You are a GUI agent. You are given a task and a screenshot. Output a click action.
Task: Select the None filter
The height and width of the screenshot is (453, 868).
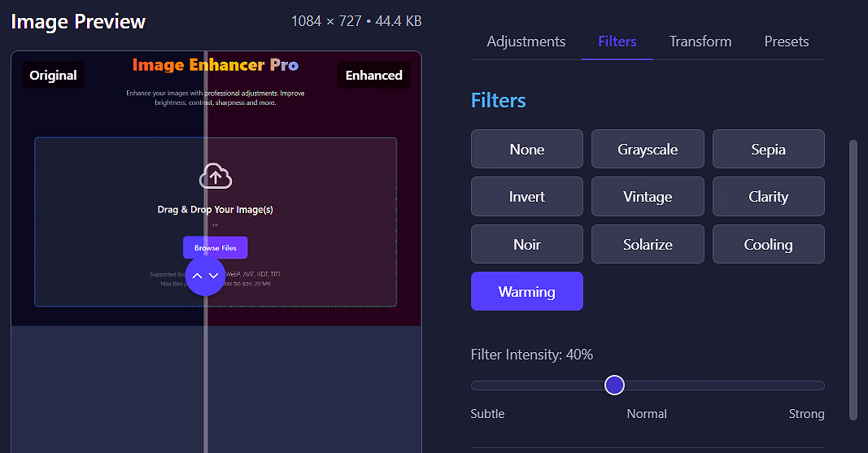[x=526, y=149]
